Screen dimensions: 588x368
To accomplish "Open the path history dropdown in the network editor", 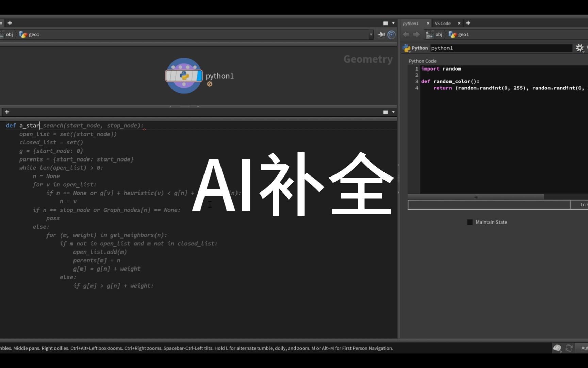I will [371, 34].
